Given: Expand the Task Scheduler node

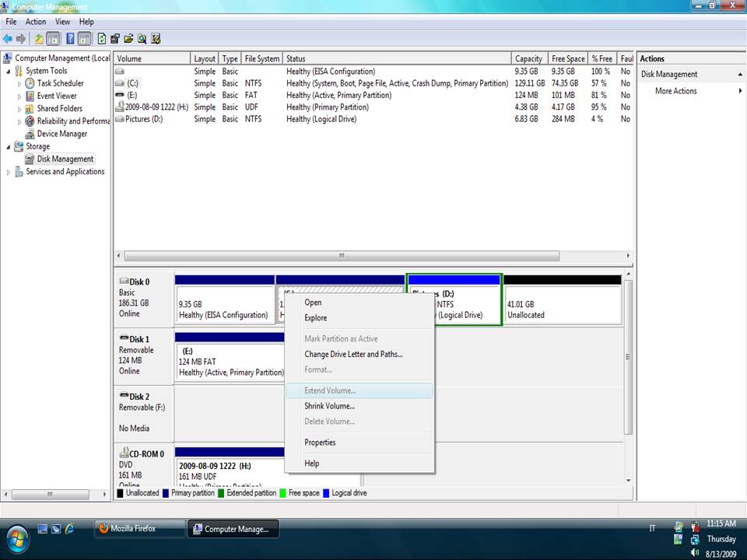Looking at the screenshot, I should click(x=19, y=83).
